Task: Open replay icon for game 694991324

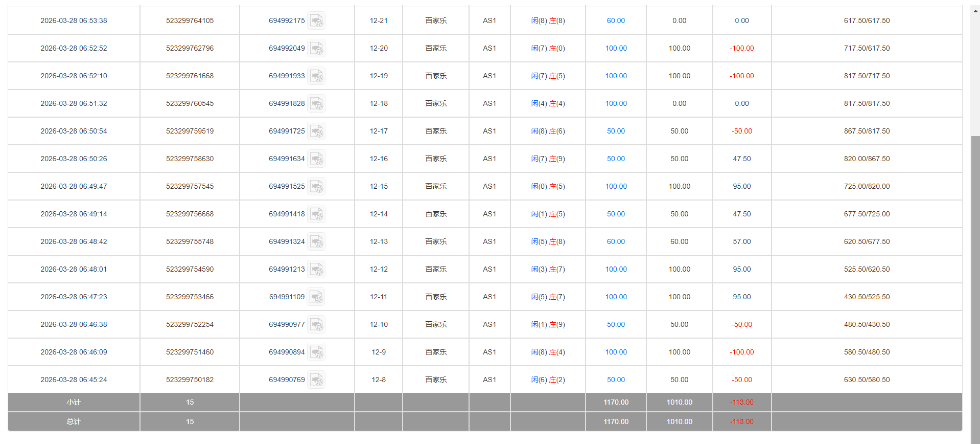Action: [x=316, y=242]
